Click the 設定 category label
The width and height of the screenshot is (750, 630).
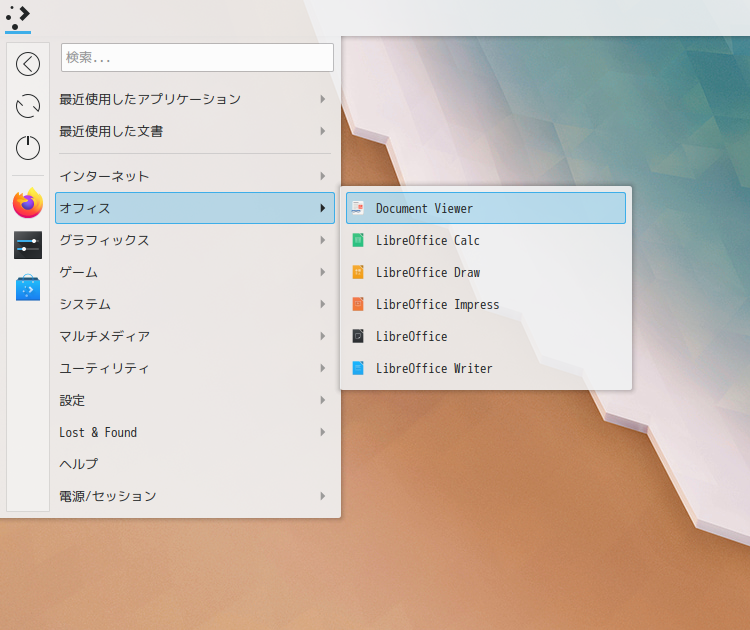72,400
